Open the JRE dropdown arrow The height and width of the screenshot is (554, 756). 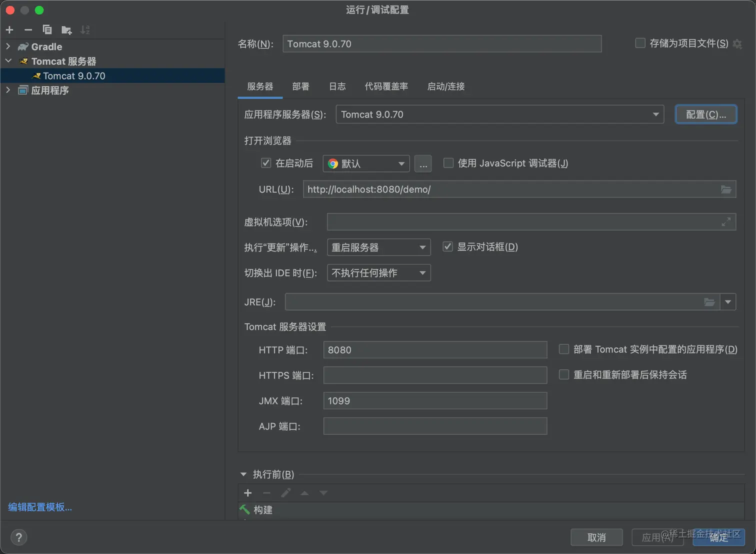coord(728,302)
